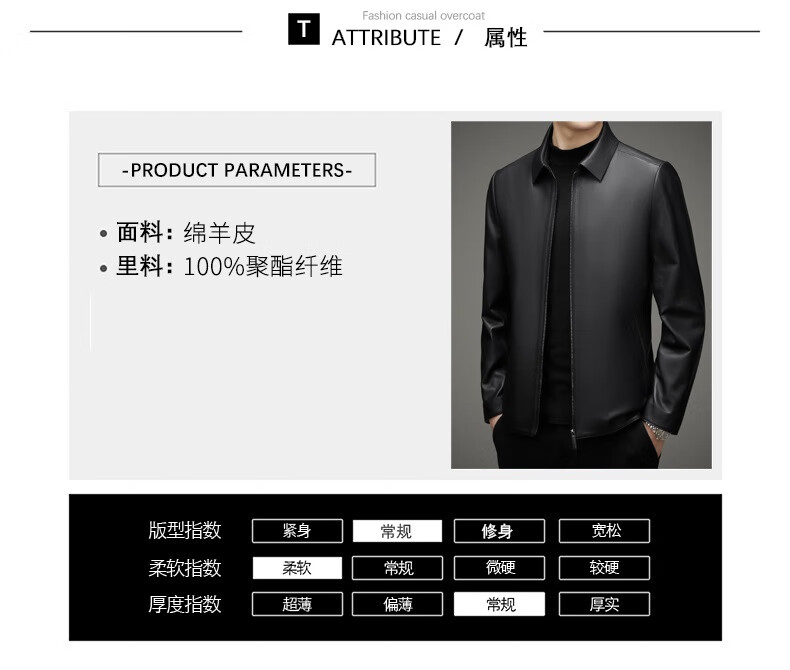Select the 超薄 thickness box
This screenshot has width=790, height=670.
(x=297, y=604)
